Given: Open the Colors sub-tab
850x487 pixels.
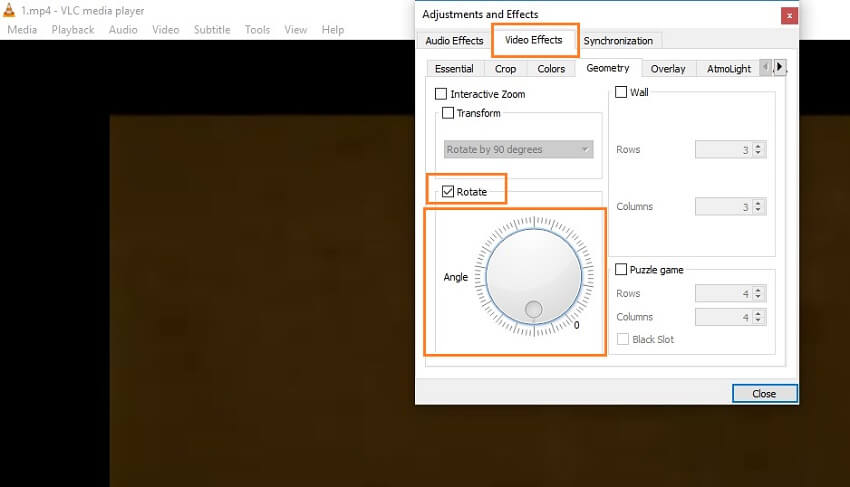Looking at the screenshot, I should click(x=551, y=69).
